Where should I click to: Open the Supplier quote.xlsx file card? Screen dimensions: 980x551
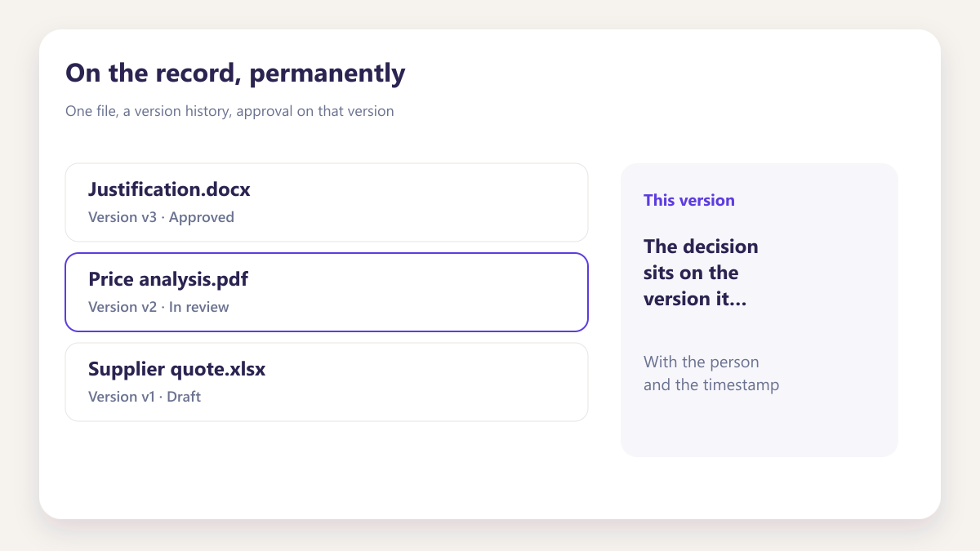click(x=327, y=382)
